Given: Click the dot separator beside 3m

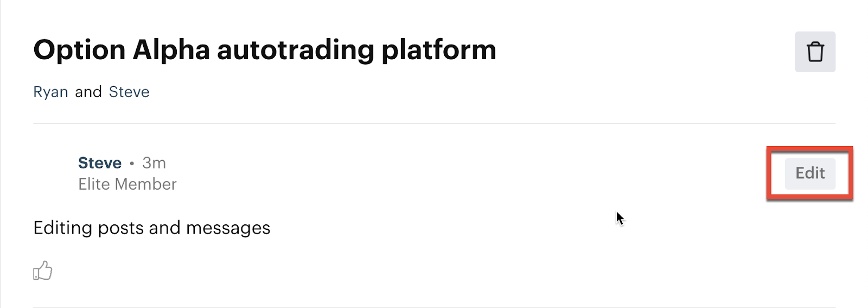Looking at the screenshot, I should pyautogui.click(x=132, y=164).
